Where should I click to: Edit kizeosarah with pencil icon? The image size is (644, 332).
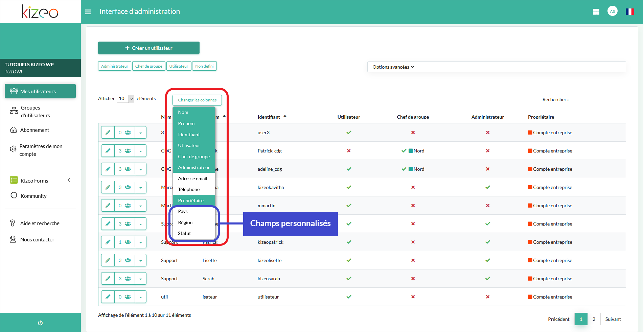point(108,279)
